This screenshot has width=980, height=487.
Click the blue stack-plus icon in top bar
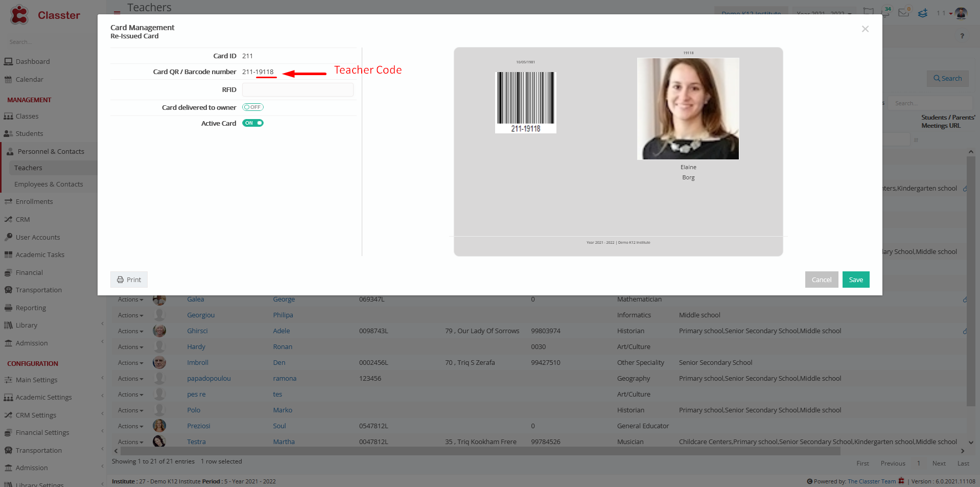(923, 13)
